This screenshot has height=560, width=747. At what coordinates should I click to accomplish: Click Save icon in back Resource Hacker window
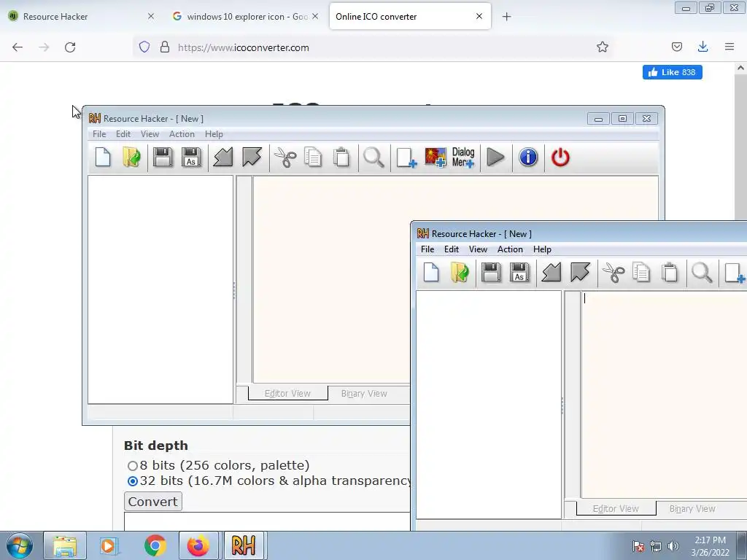click(x=163, y=157)
